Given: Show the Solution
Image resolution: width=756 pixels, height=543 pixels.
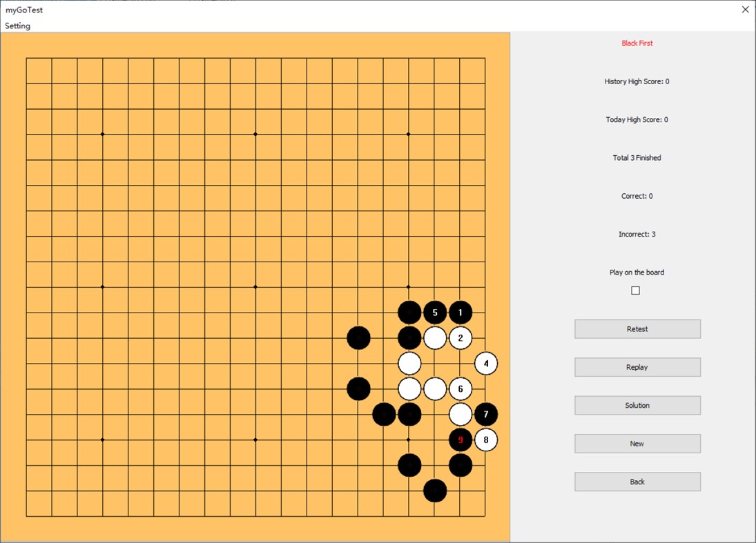Looking at the screenshot, I should click(x=637, y=405).
